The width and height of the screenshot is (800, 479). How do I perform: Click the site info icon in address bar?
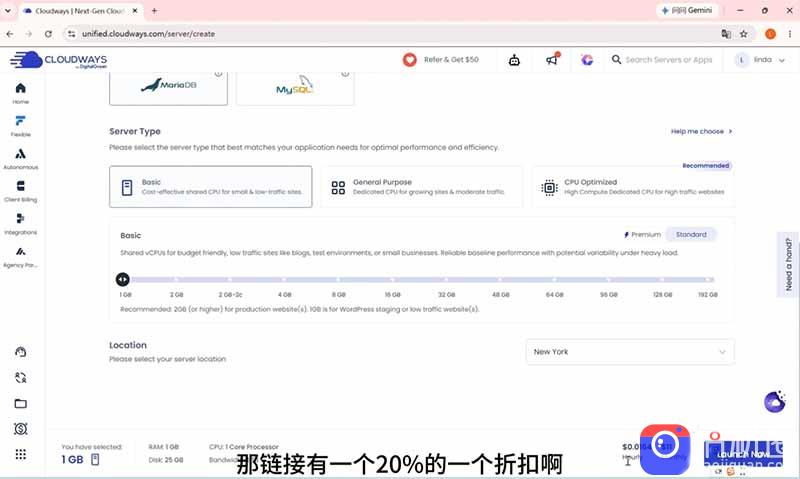pos(71,34)
